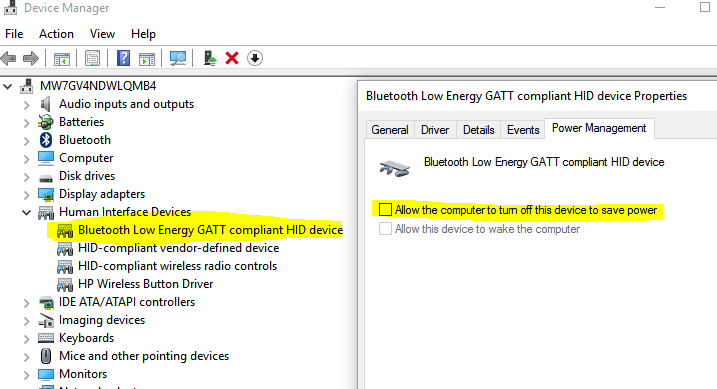Collapse the MW7GV4NDWLQMB4 root node
This screenshot has height=389, width=717.
tap(8, 86)
